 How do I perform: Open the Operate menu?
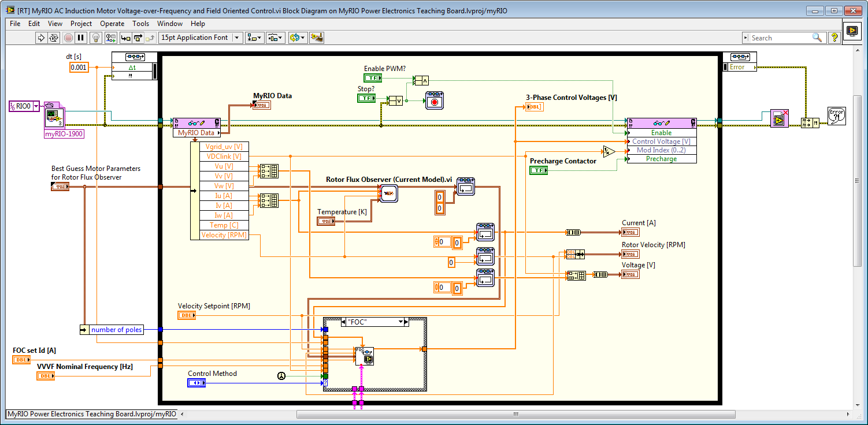(x=112, y=24)
